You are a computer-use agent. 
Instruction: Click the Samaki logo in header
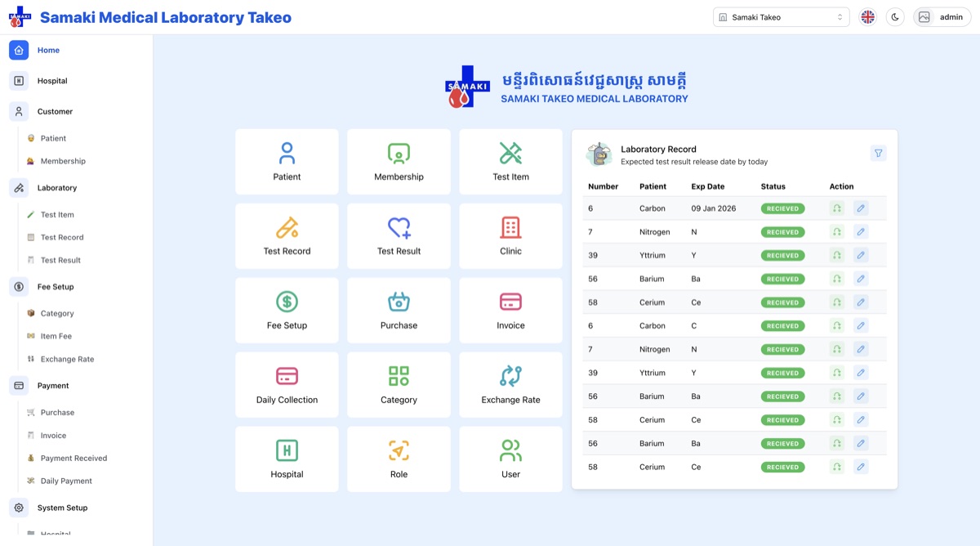(x=20, y=17)
